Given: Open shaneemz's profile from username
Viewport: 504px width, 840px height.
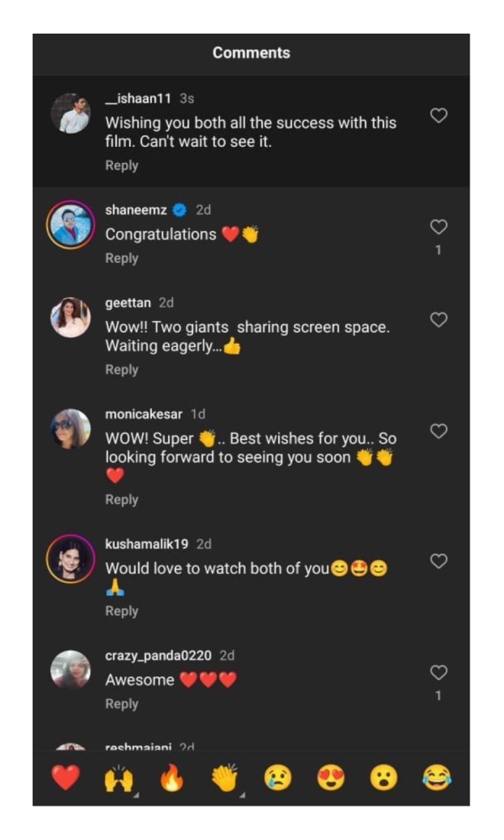Looking at the screenshot, I should (135, 210).
